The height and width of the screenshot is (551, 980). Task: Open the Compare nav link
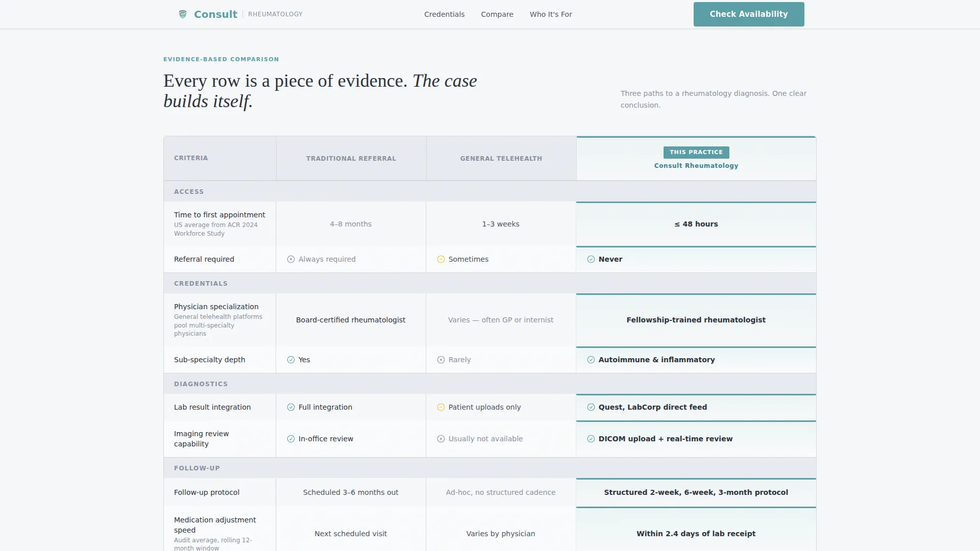pyautogui.click(x=497, y=14)
